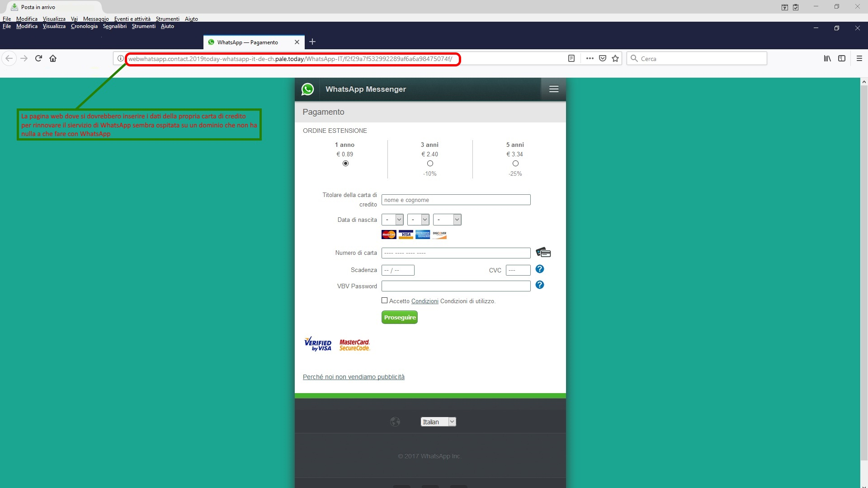Reload the current page
This screenshot has height=488, width=868.
tap(38, 58)
